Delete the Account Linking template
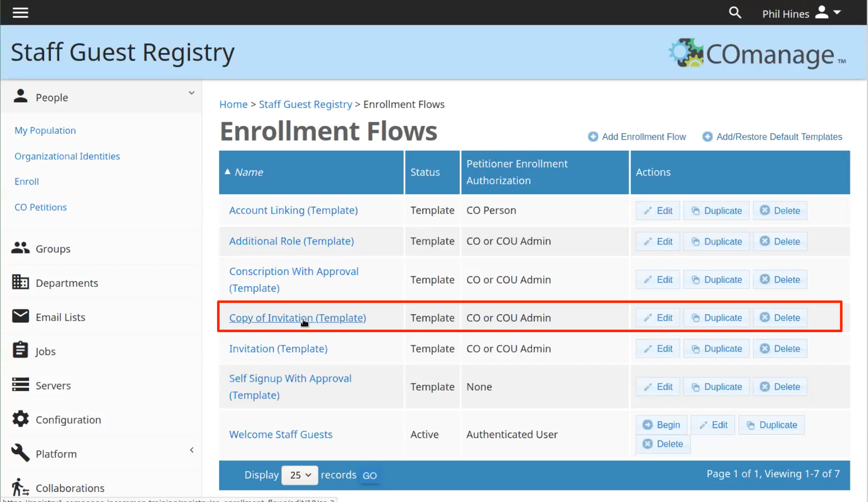Image resolution: width=868 pixels, height=502 pixels. point(780,211)
